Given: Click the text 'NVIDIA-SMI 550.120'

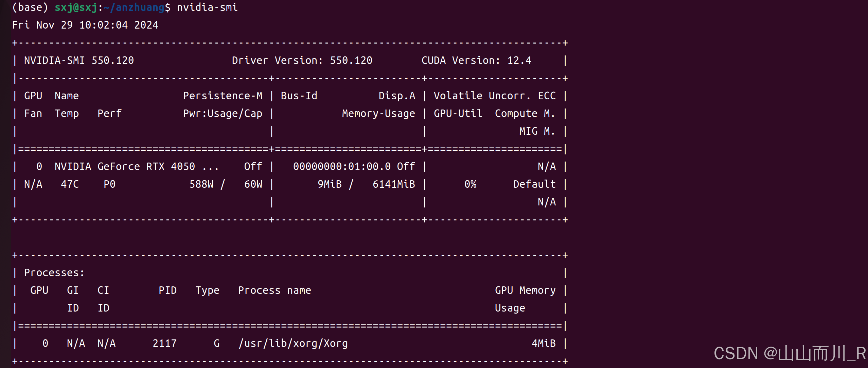Looking at the screenshot, I should coord(79,60).
